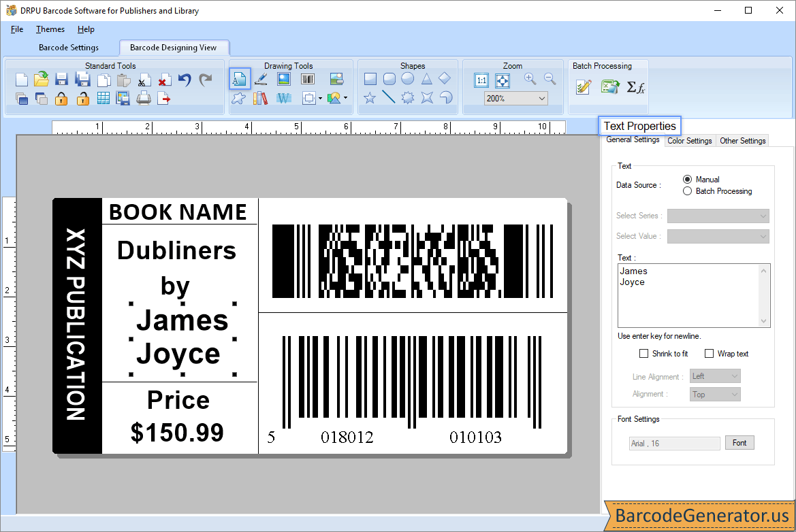Open an existing file with folder icon

coord(42,79)
